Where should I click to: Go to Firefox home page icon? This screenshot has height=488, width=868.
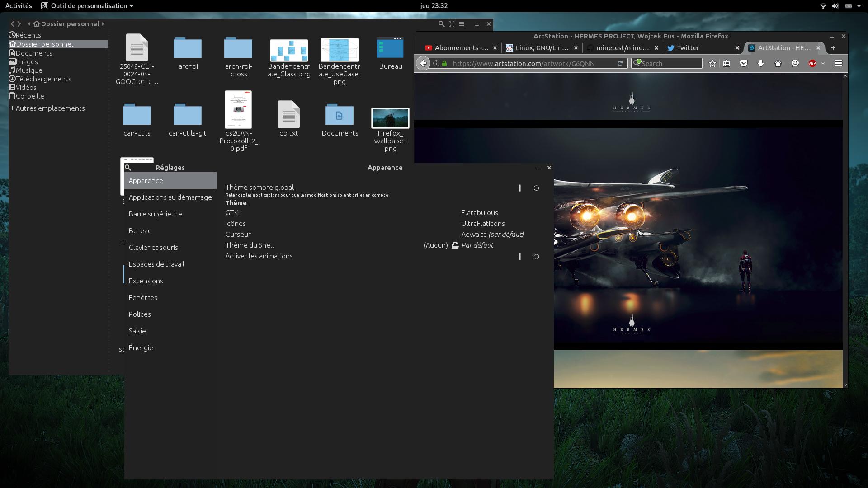(778, 63)
